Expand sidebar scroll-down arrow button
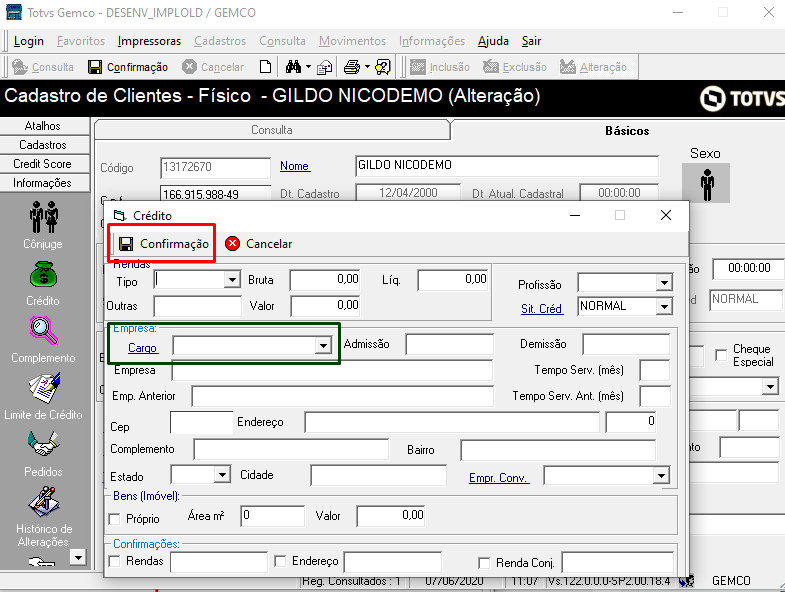 click(78, 557)
